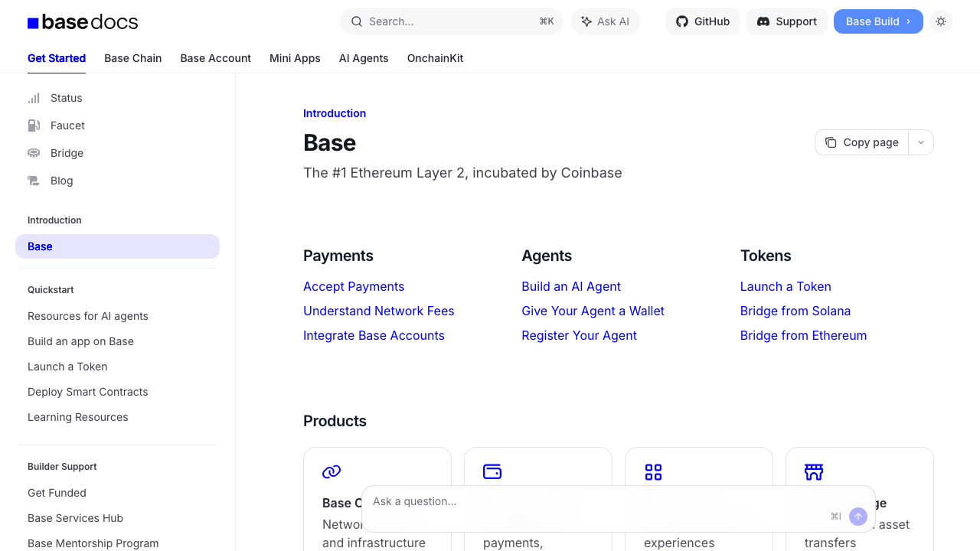Open the Base Build button
Viewport: 980px width, 551px height.
pyautogui.click(x=877, y=21)
